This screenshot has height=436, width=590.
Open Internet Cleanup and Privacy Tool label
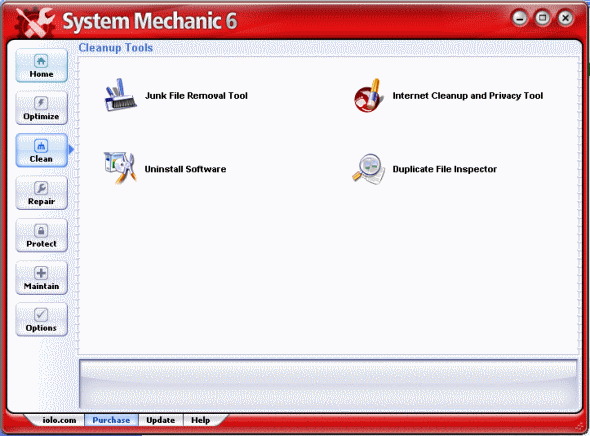[468, 96]
